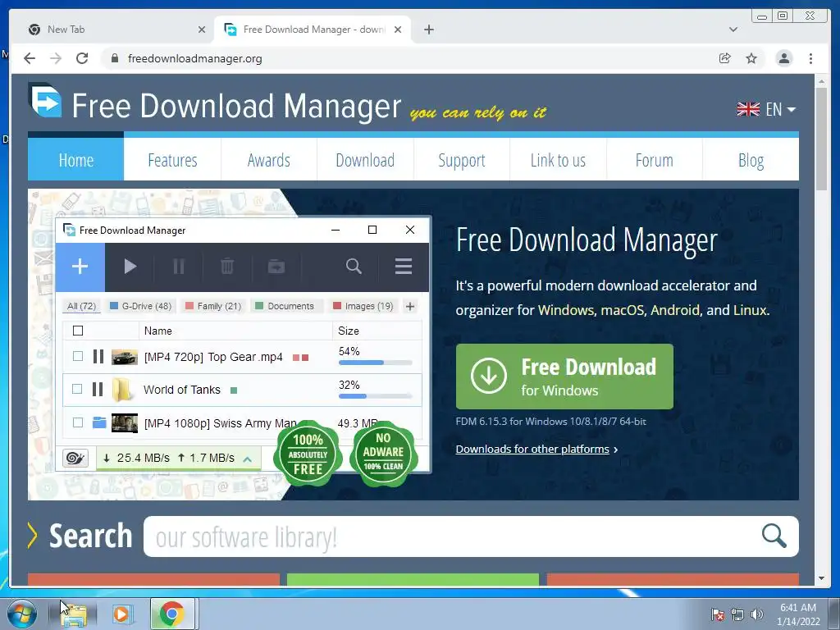The height and width of the screenshot is (630, 840).
Task: Click the Free Download Manager logo icon
Action: pyautogui.click(x=46, y=100)
